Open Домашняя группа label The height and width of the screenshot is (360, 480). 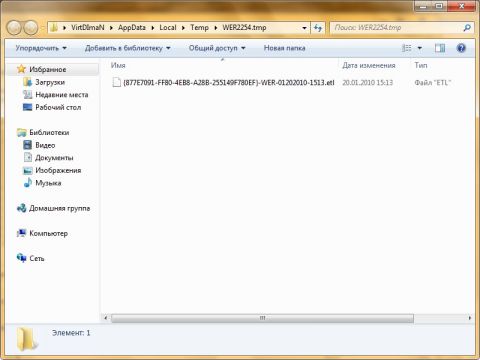(59, 208)
